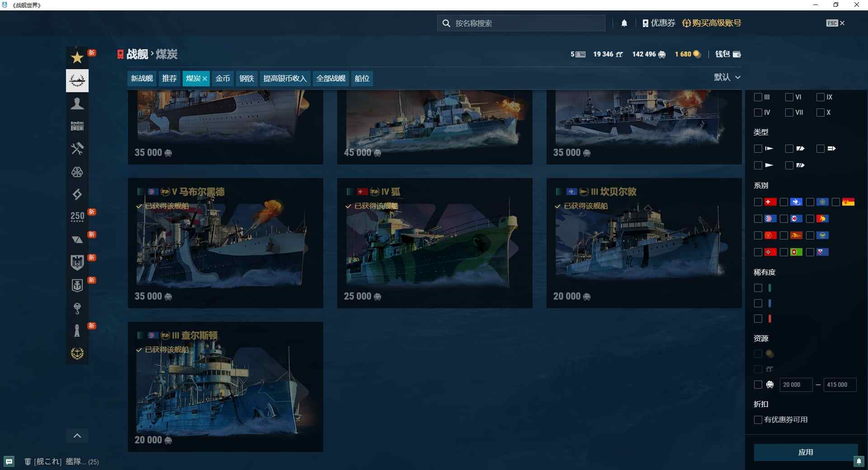
Task: Select the ships section icon in sidebar
Action: coord(77,80)
